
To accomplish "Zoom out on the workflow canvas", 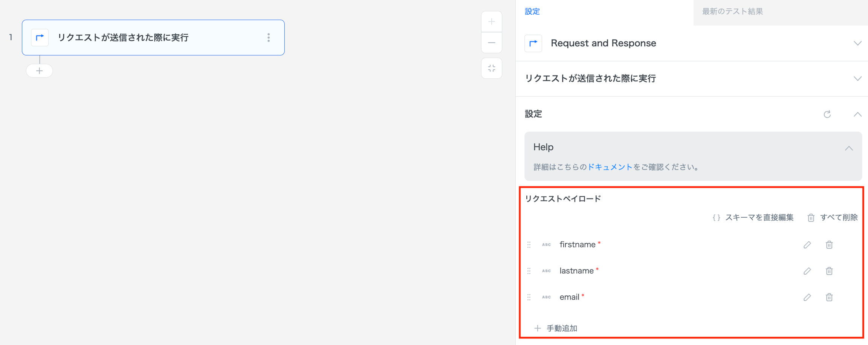I will (491, 43).
